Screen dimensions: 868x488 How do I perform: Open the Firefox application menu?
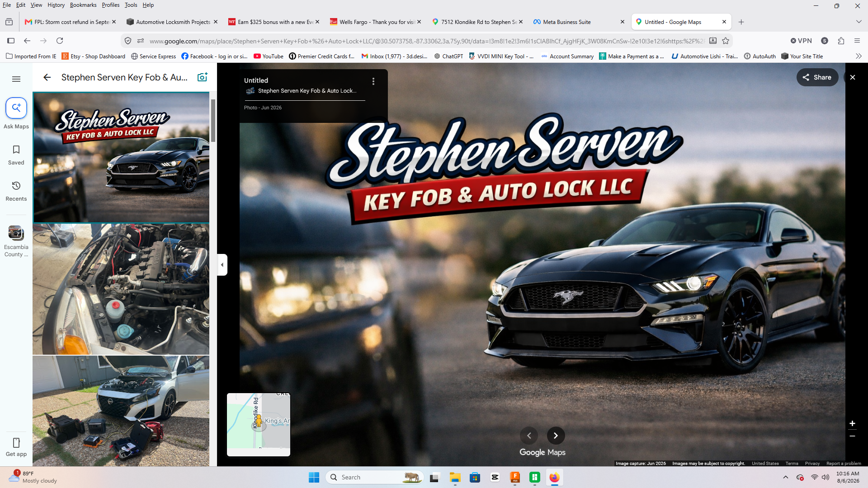pyautogui.click(x=857, y=41)
